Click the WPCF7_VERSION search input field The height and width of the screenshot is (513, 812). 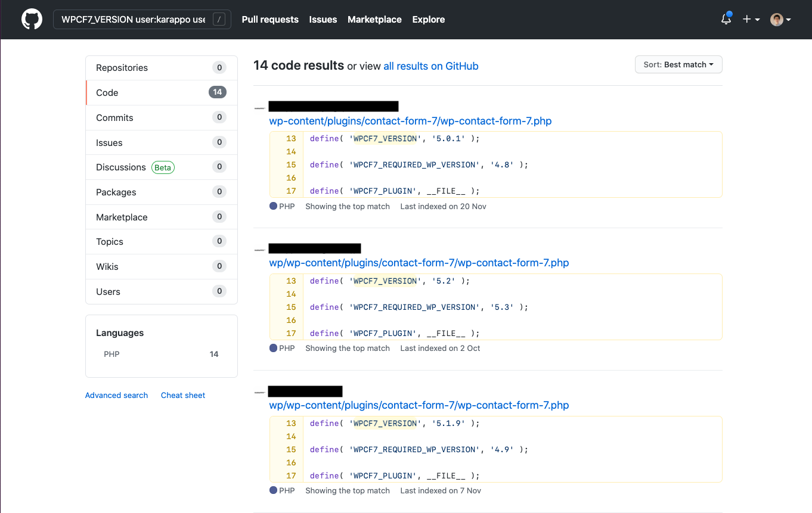pos(133,20)
